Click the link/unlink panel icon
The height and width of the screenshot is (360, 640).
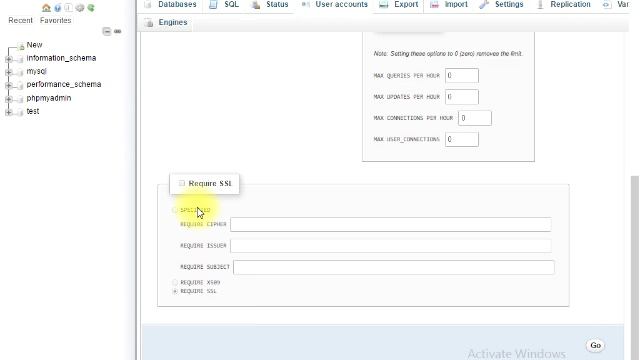pos(118,31)
